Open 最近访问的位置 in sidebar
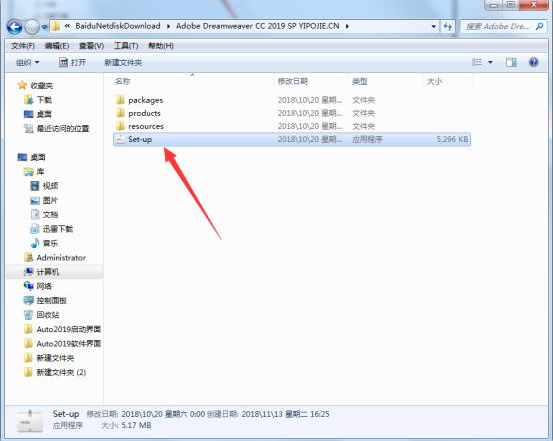This screenshot has height=441, width=553. (56, 128)
